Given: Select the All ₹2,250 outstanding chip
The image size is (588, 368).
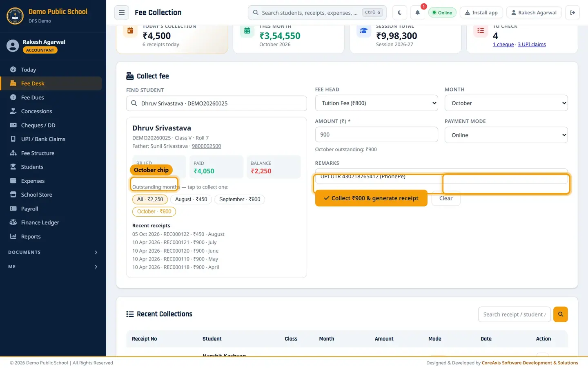Looking at the screenshot, I should click(x=150, y=199).
